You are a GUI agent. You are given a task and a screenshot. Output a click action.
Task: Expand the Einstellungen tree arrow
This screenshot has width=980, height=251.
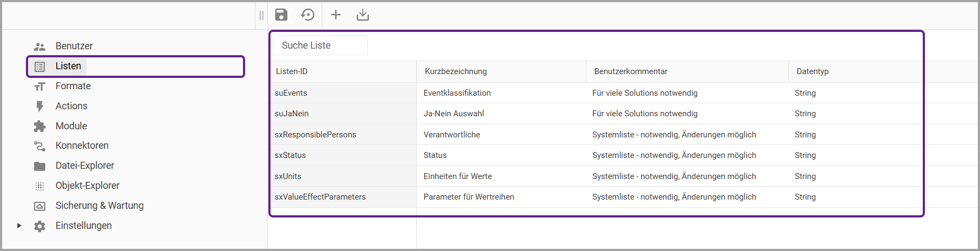(19, 226)
